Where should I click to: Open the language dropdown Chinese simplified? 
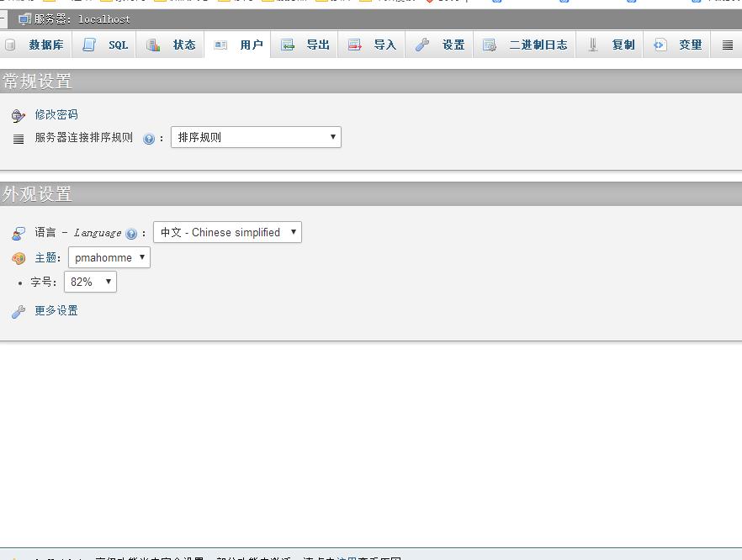click(228, 232)
